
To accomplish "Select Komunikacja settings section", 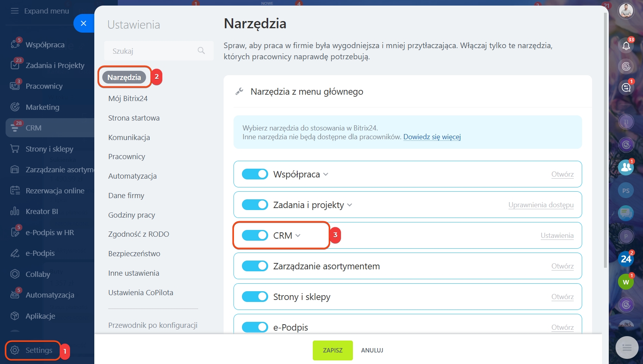I will coord(129,137).
